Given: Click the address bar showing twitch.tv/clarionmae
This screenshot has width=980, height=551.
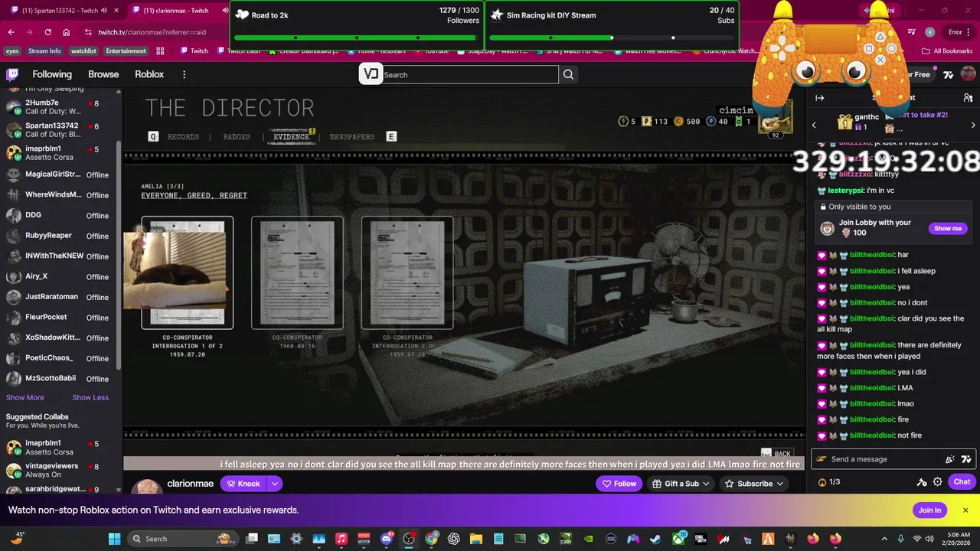Looking at the screenshot, I should (x=152, y=32).
